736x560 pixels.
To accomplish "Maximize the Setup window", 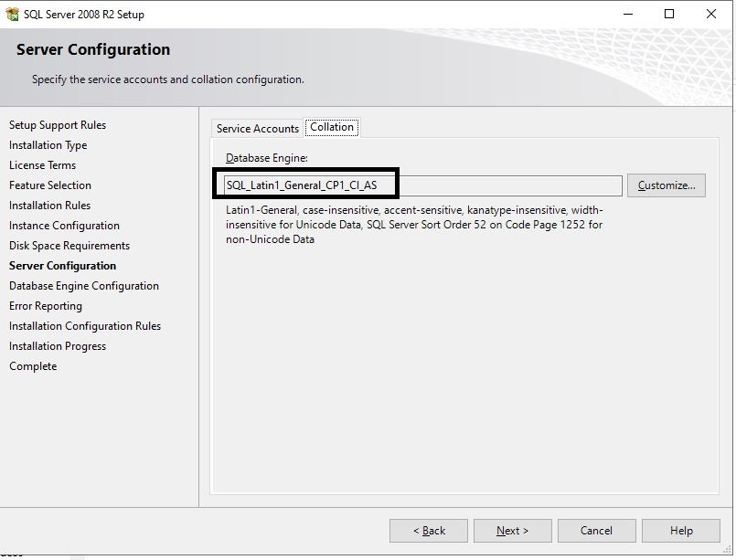I will (669, 14).
